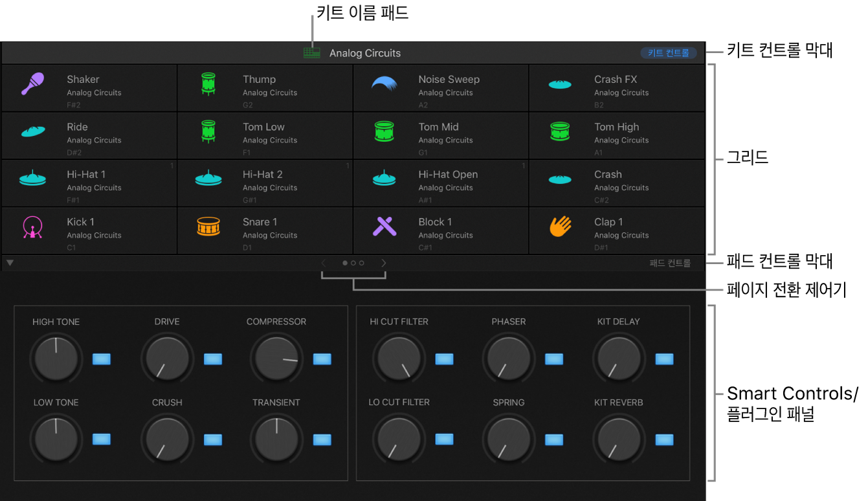Advance to the next controls page
This screenshot has width=868, height=501.
tap(383, 263)
